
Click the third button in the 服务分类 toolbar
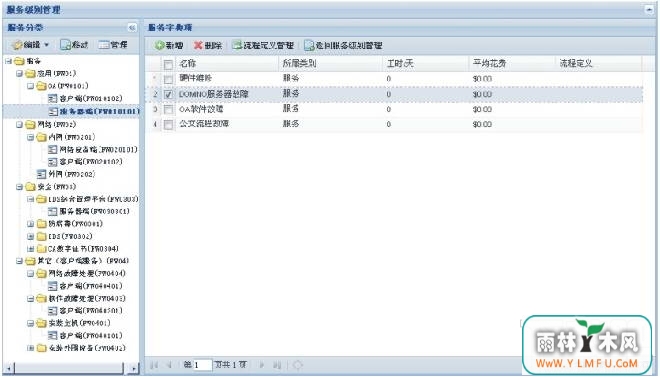[x=112, y=45]
